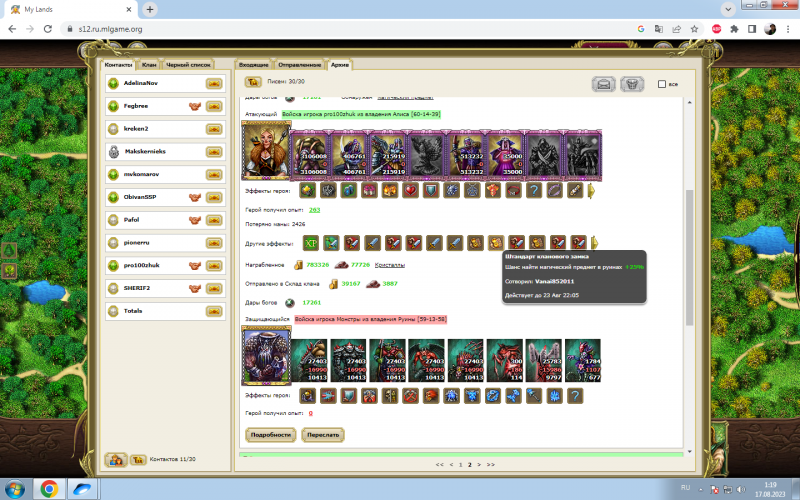The width and height of the screenshot is (800, 500).
Task: Switch to the Входящие tab
Action: pos(254,65)
